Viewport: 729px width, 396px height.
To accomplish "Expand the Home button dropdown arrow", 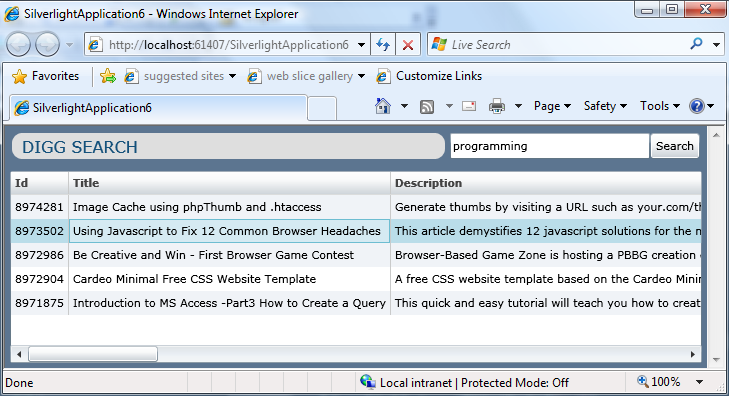I will (x=404, y=106).
